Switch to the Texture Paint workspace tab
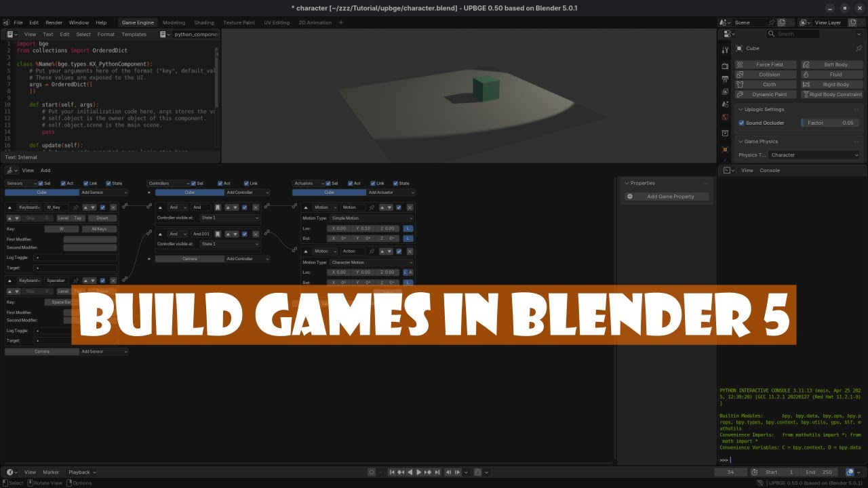The image size is (868, 488). tap(239, 22)
